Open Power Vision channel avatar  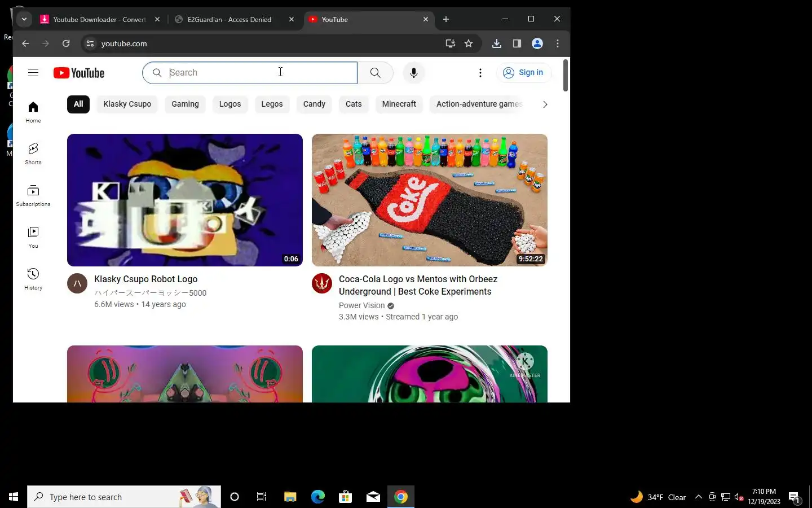coord(322,283)
